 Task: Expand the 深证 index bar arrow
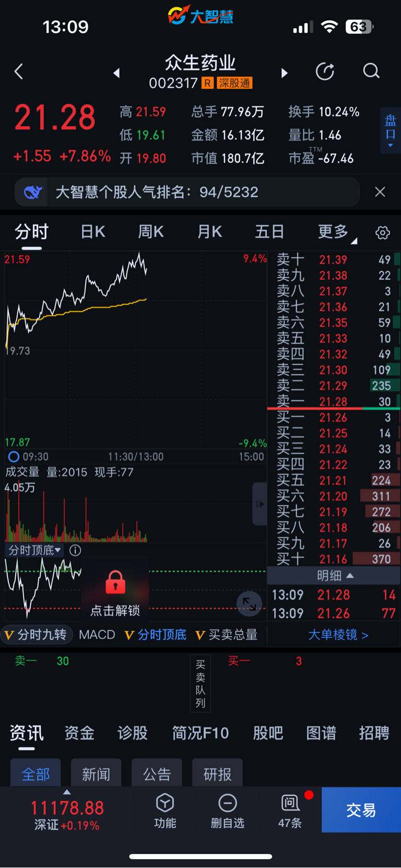pyautogui.click(x=67, y=792)
